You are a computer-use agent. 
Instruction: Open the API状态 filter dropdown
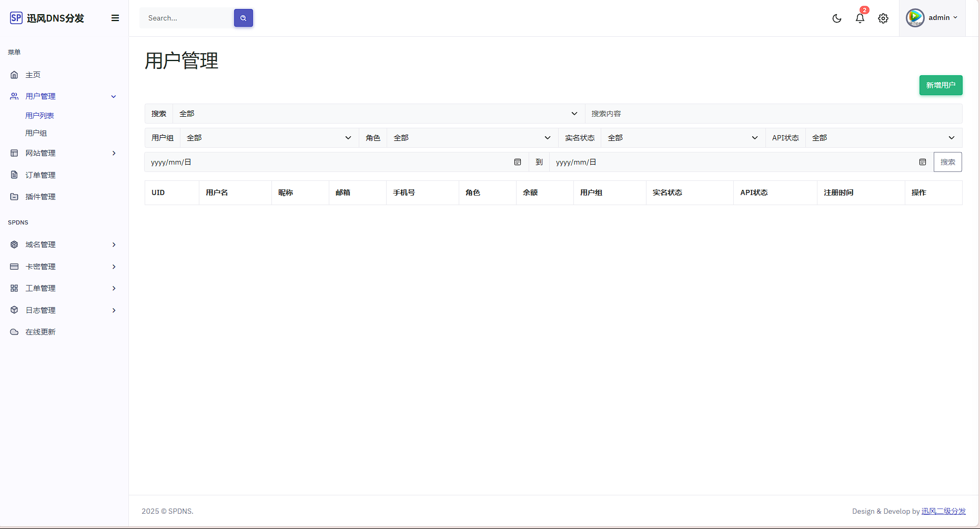[883, 138]
